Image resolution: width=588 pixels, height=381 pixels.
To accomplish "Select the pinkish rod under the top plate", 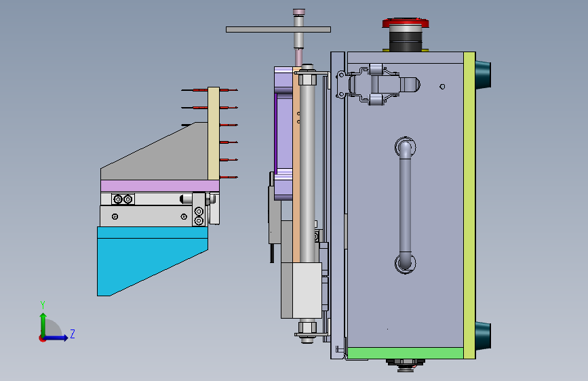I will 298,58.
